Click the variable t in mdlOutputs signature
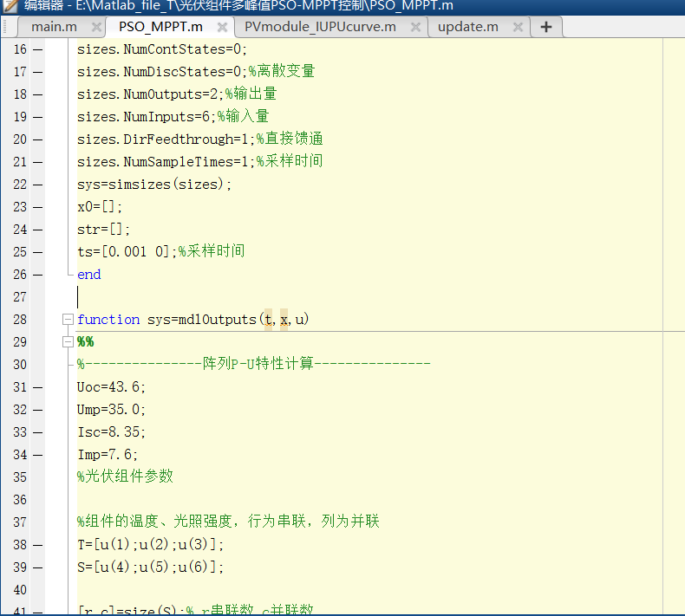 (x=269, y=320)
